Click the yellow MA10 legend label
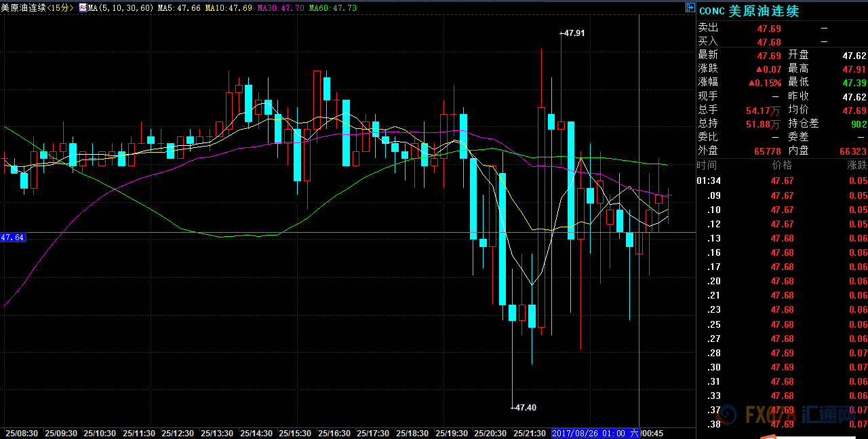The image size is (868, 439). click(x=229, y=8)
